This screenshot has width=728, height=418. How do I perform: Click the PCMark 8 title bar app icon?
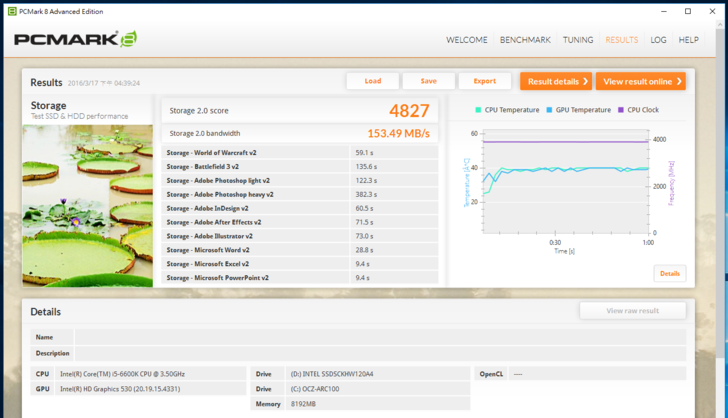coord(11,11)
